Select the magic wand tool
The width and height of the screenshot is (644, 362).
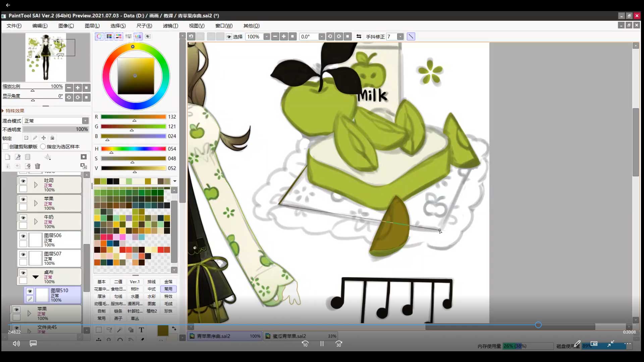(120, 330)
